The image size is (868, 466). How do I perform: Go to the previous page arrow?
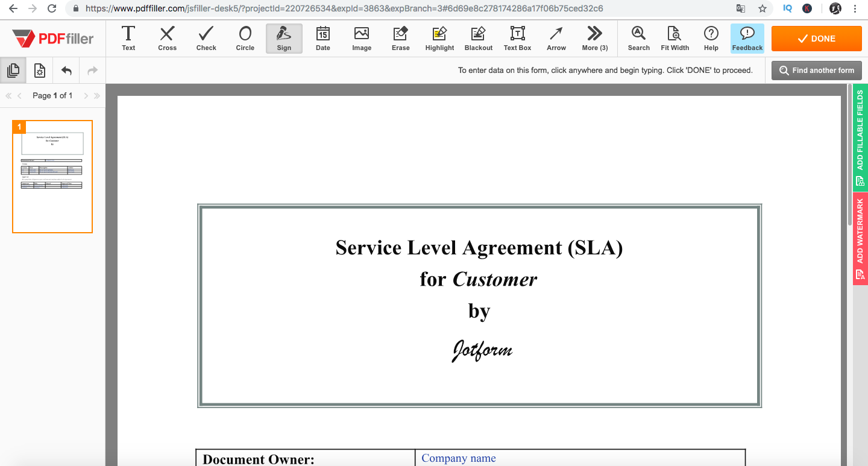pyautogui.click(x=19, y=95)
